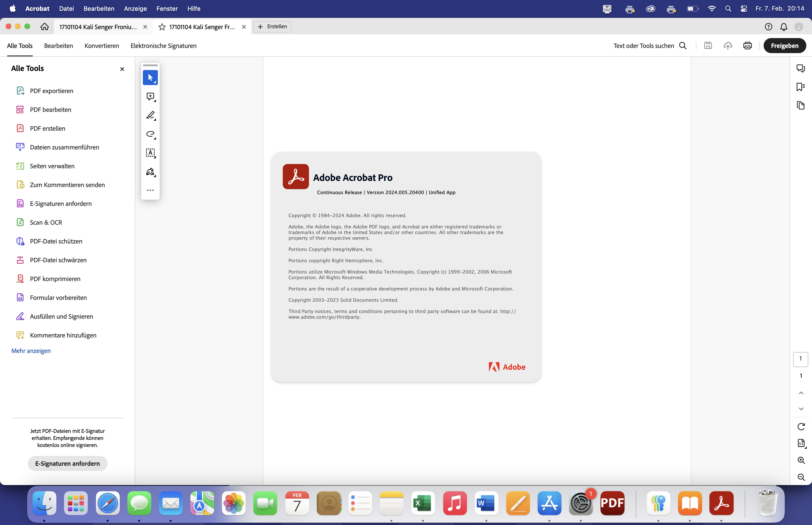
Task: Zoom in with the magnifier icon
Action: coord(801,459)
